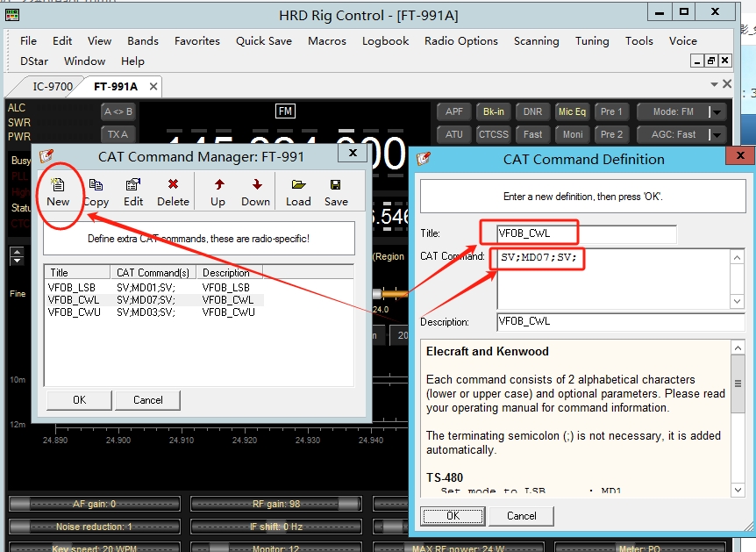756x552 pixels.
Task: Open the Favorites menu
Action: [x=196, y=41]
